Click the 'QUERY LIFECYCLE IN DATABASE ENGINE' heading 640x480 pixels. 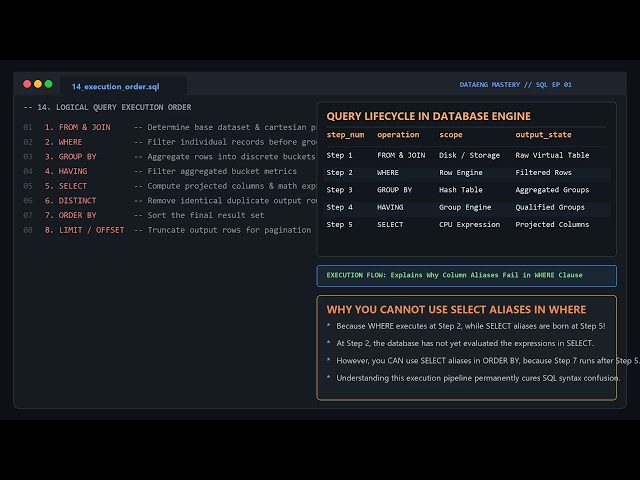[429, 116]
